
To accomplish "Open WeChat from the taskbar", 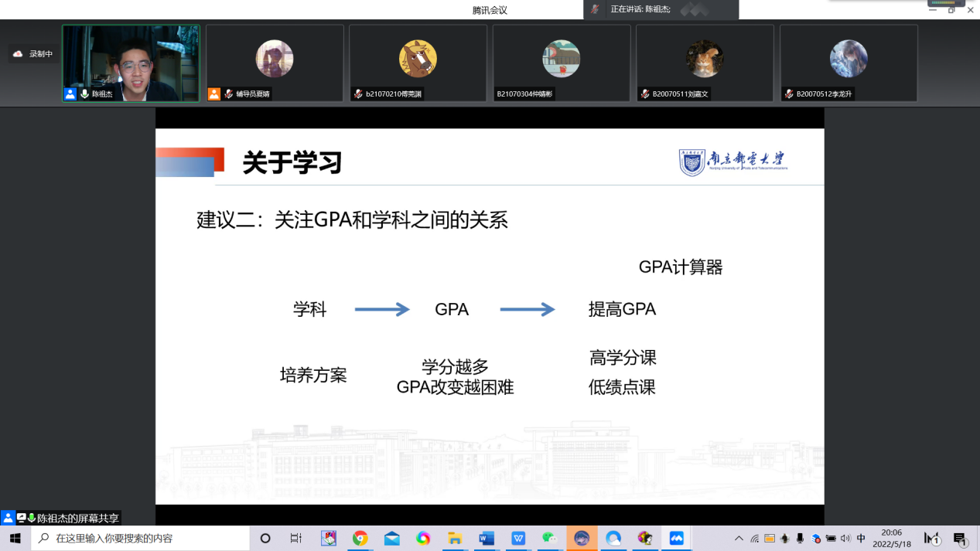I will point(550,538).
